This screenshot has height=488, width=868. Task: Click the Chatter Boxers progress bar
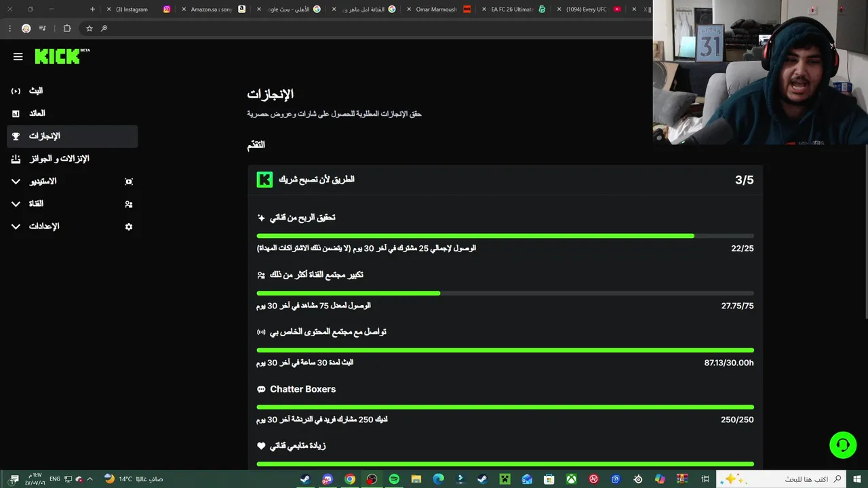505,407
